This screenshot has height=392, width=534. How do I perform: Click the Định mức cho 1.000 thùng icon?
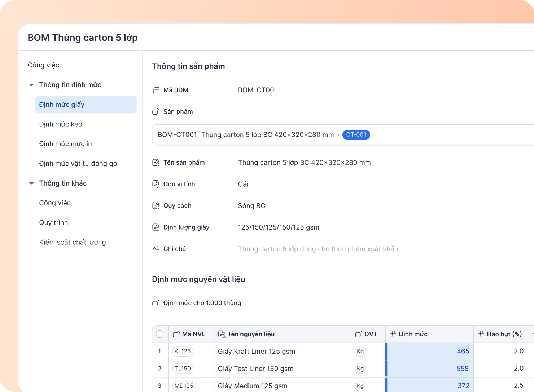(156, 303)
